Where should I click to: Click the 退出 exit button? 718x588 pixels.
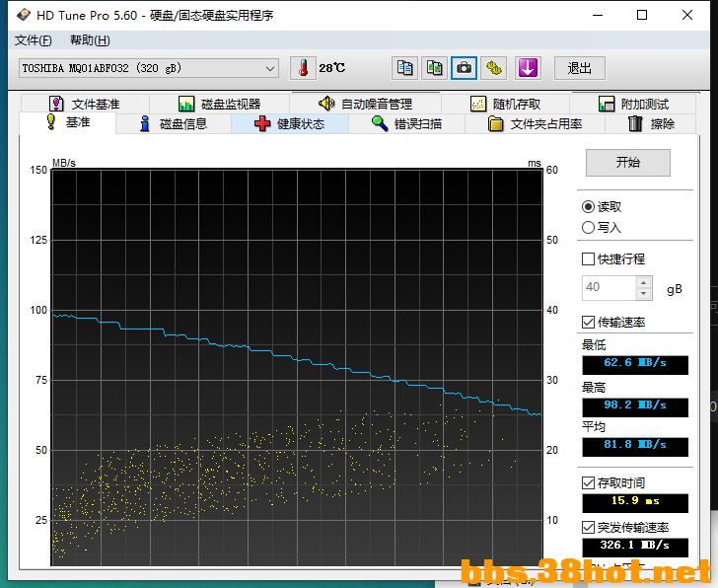pos(580,68)
